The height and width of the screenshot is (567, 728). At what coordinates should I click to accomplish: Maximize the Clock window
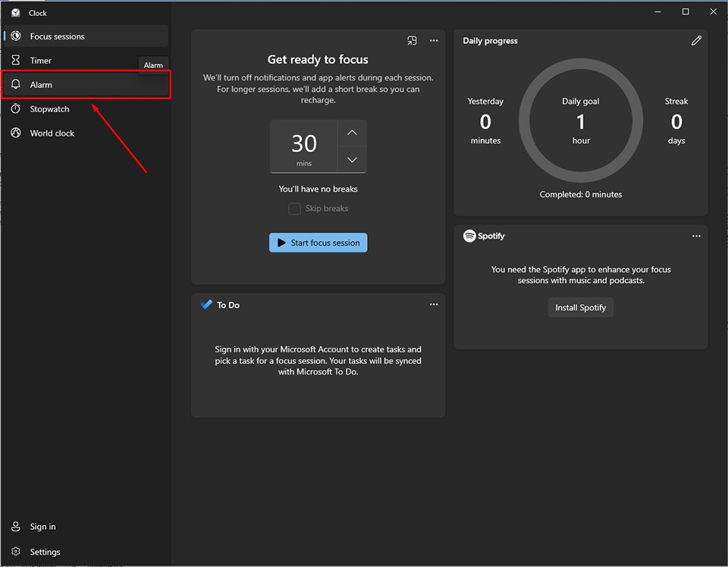pos(686,11)
